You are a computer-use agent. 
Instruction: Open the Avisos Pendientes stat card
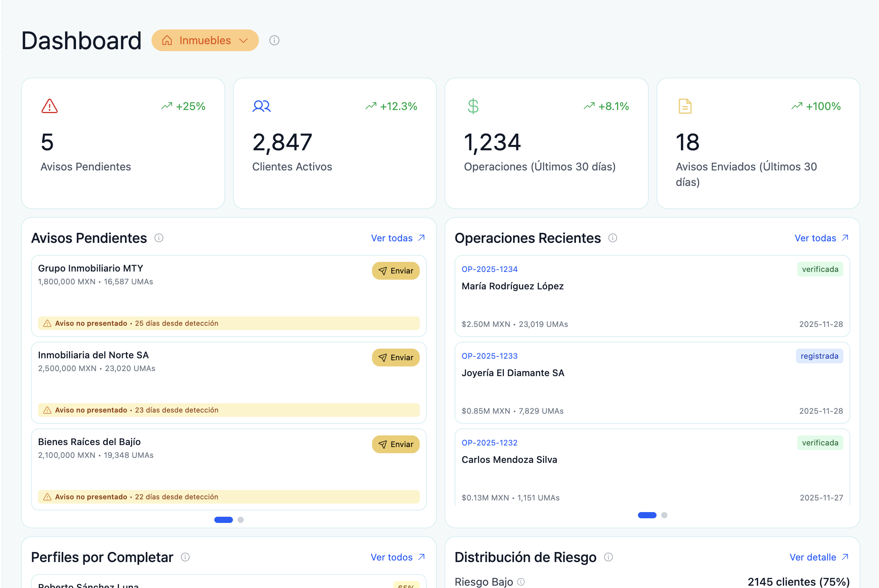[x=123, y=143]
